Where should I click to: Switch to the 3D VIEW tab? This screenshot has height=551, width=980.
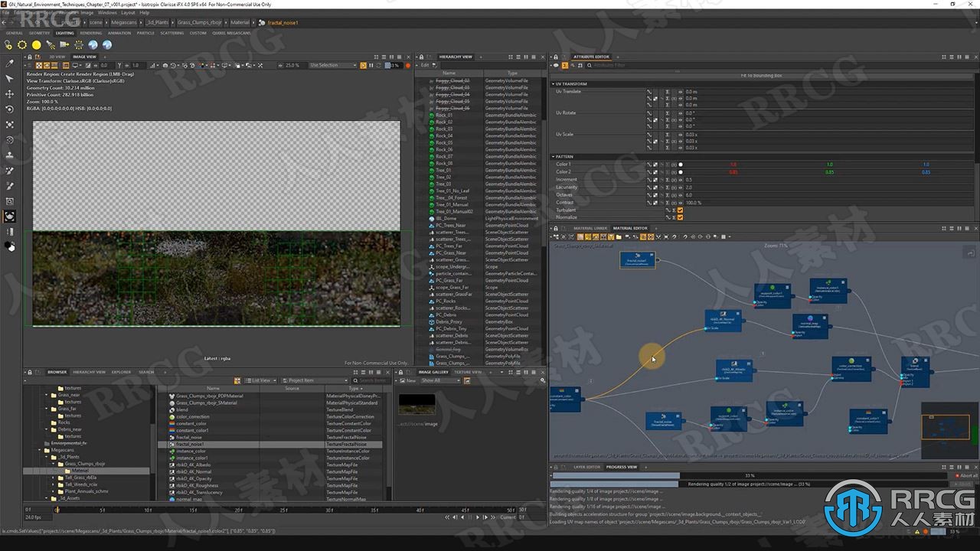(57, 57)
